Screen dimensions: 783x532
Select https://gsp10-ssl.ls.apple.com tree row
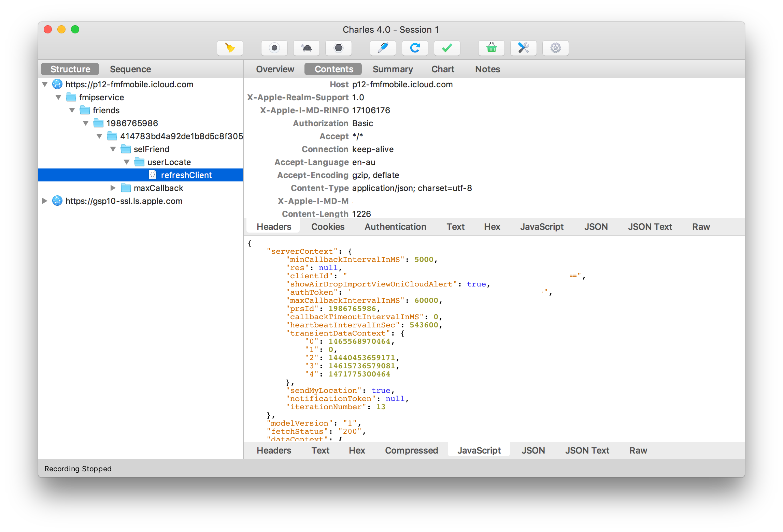[x=141, y=201]
